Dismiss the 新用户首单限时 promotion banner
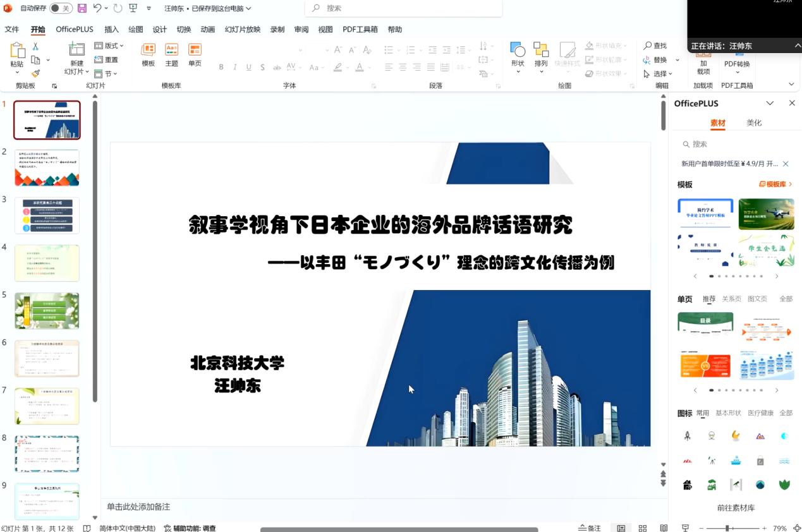Screen dimensions: 802x532 tap(786, 164)
